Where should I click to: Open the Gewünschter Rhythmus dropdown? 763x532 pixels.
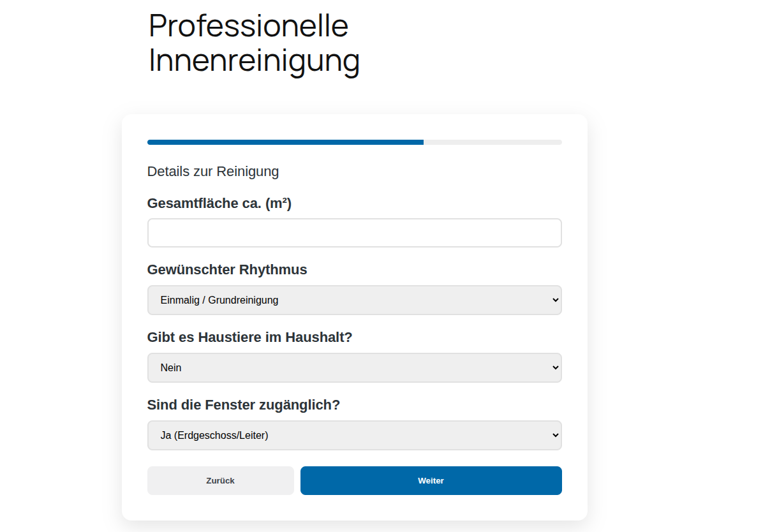tap(354, 300)
